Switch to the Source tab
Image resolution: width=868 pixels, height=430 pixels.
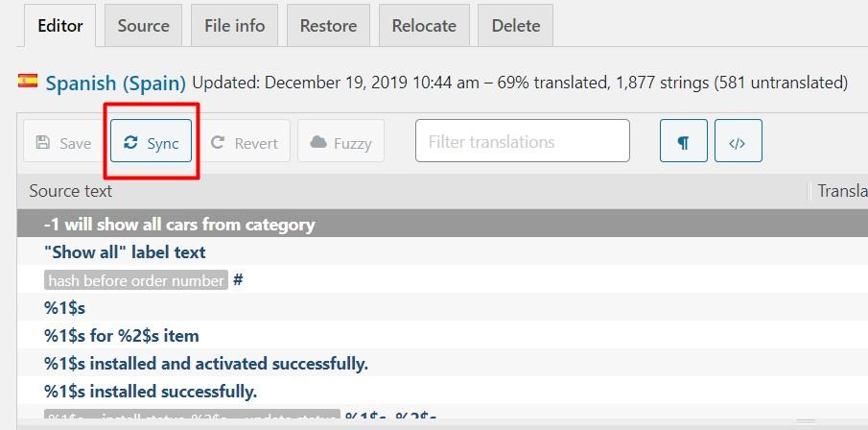click(143, 26)
